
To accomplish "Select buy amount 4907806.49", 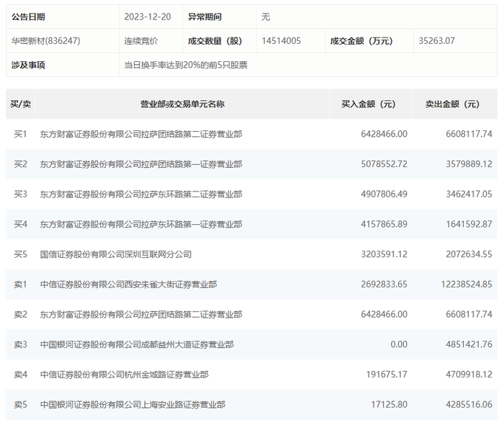I will 384,194.
